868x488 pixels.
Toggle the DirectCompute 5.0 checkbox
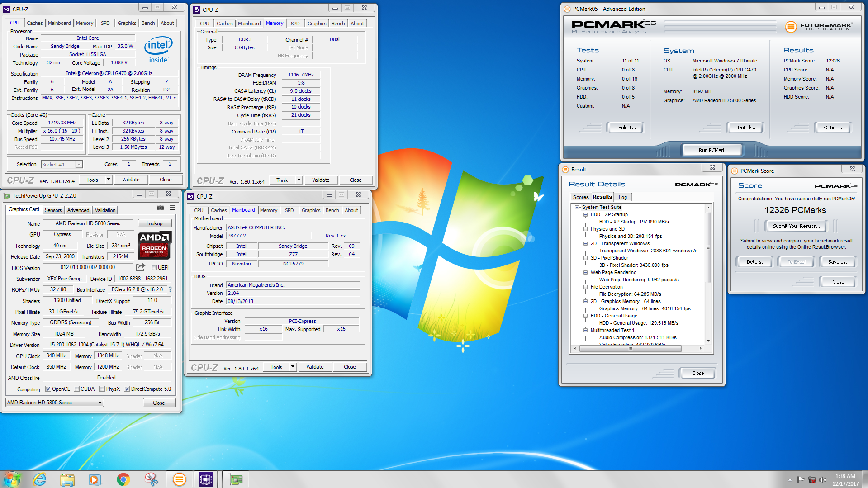pyautogui.click(x=127, y=389)
